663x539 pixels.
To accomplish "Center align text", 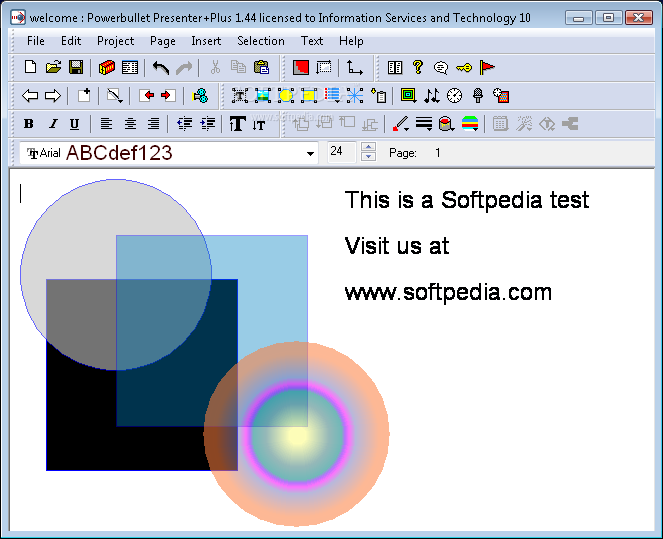I will [130, 124].
